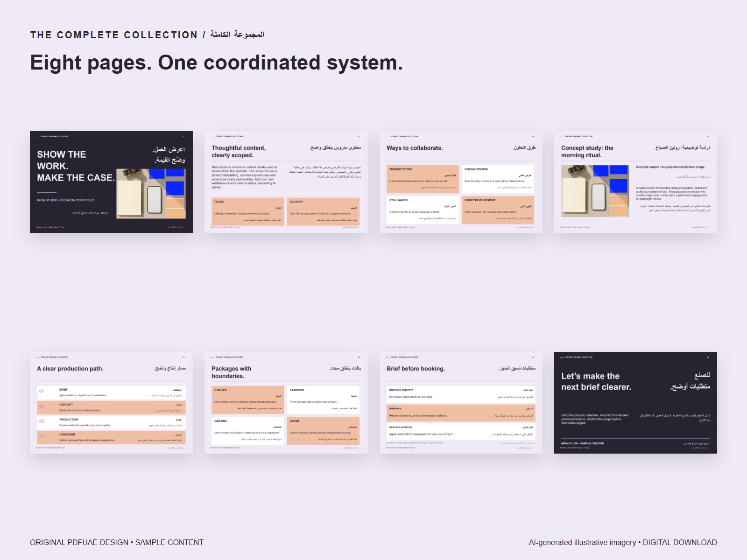This screenshot has width=747, height=560.
Task: Click the 'Success evidence' row
Action: click(x=461, y=432)
